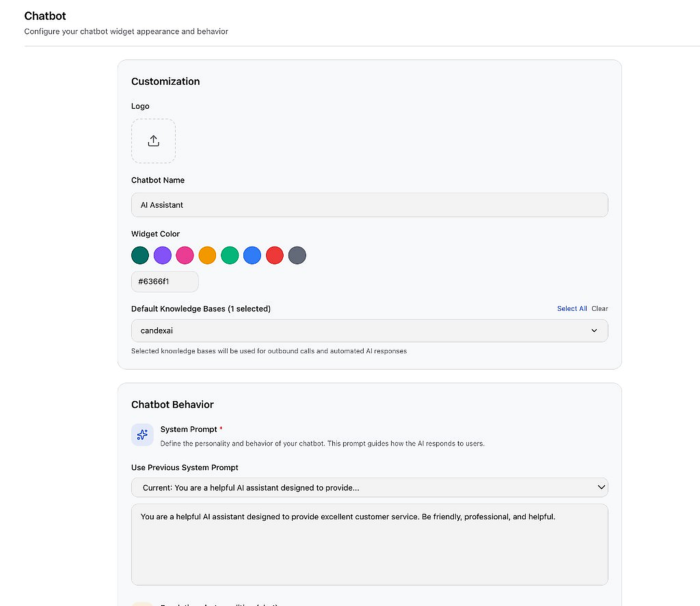This screenshot has height=606, width=700.
Task: Click 'Default Knowledge Bases (1 selected)' label
Action: (201, 309)
